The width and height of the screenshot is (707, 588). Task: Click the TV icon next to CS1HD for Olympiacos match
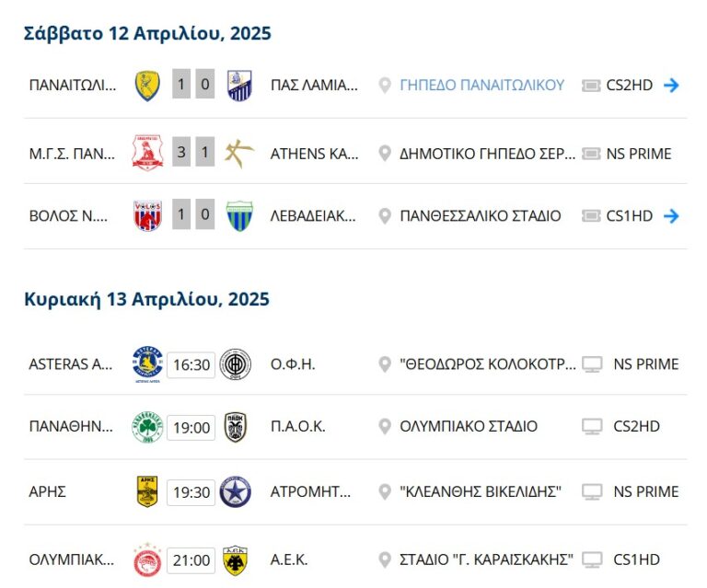pyautogui.click(x=593, y=559)
